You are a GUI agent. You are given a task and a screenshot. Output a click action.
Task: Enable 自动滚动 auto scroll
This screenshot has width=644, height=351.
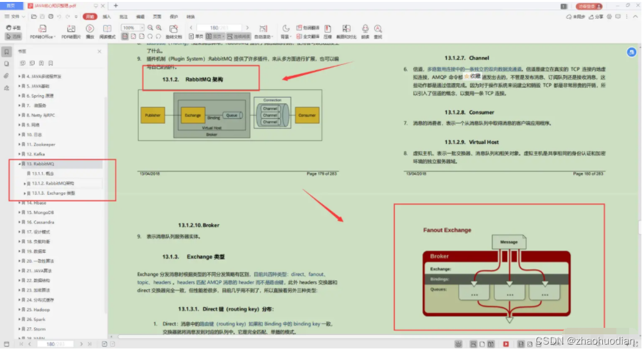tap(263, 32)
